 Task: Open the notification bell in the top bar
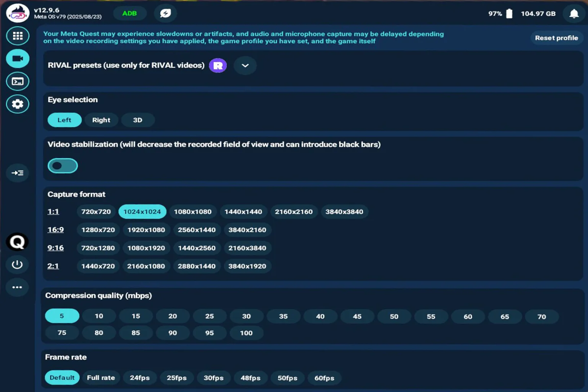(573, 13)
